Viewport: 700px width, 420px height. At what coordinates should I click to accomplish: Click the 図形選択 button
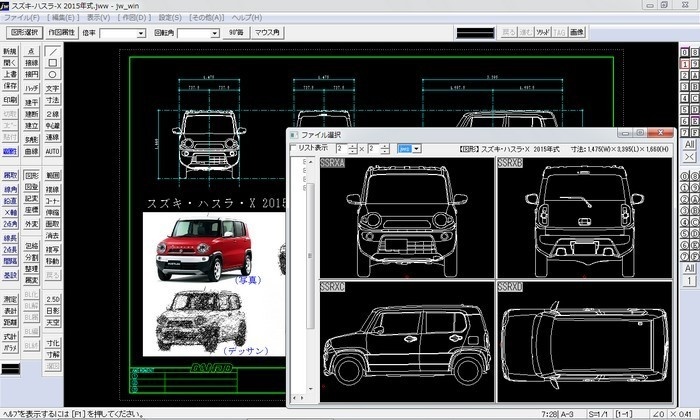click(25, 32)
